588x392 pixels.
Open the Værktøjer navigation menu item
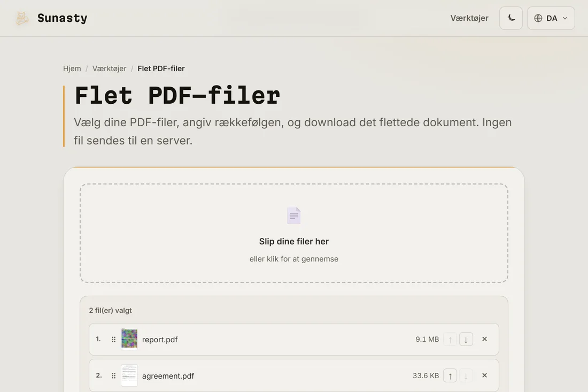coord(469,18)
